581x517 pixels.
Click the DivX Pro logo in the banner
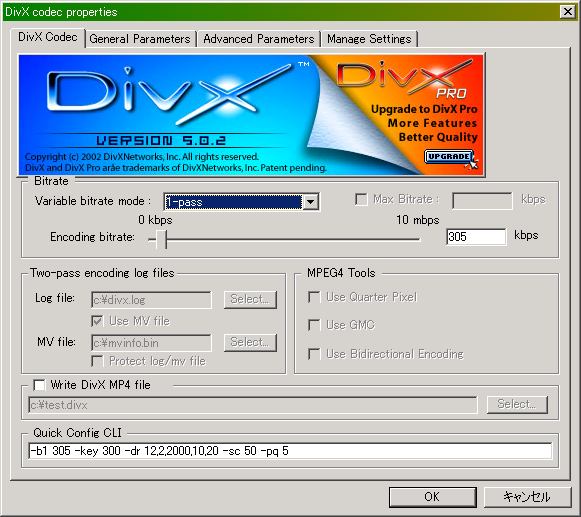coord(404,79)
